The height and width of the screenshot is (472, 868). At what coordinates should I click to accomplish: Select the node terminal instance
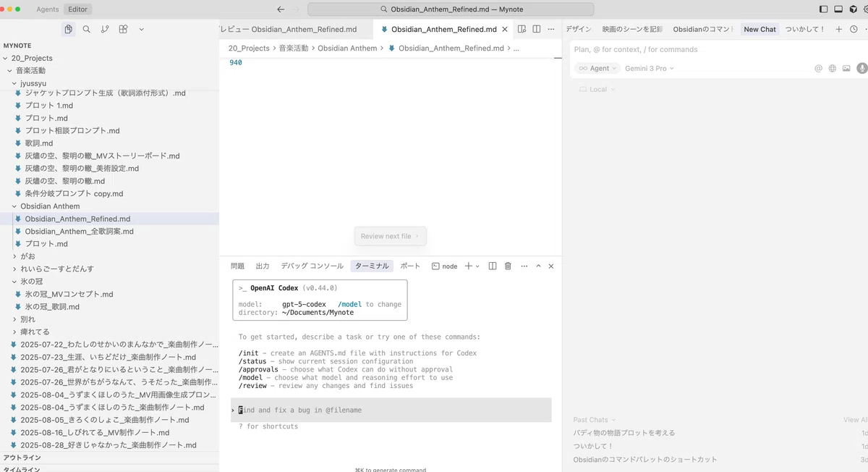pos(444,266)
